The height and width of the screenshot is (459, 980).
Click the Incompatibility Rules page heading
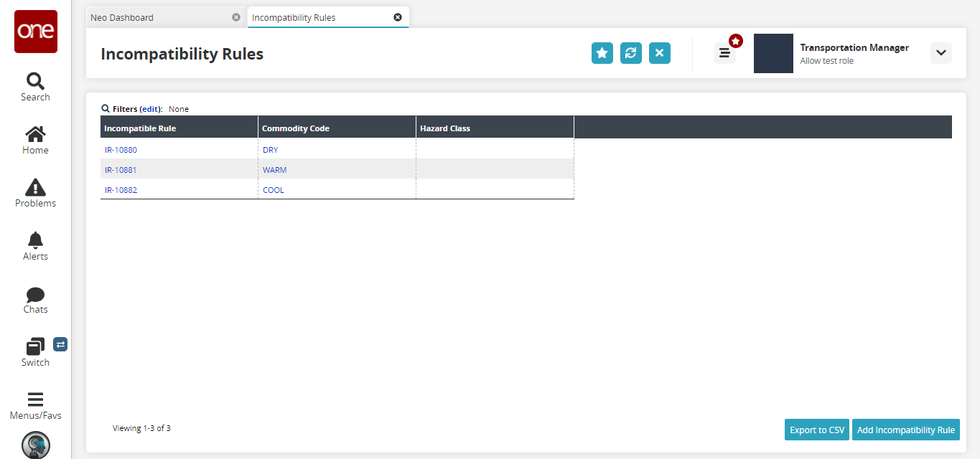tap(182, 54)
